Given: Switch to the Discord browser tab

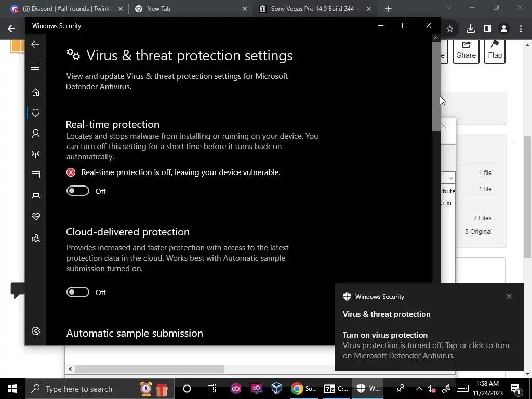Looking at the screenshot, I should coord(66,9).
